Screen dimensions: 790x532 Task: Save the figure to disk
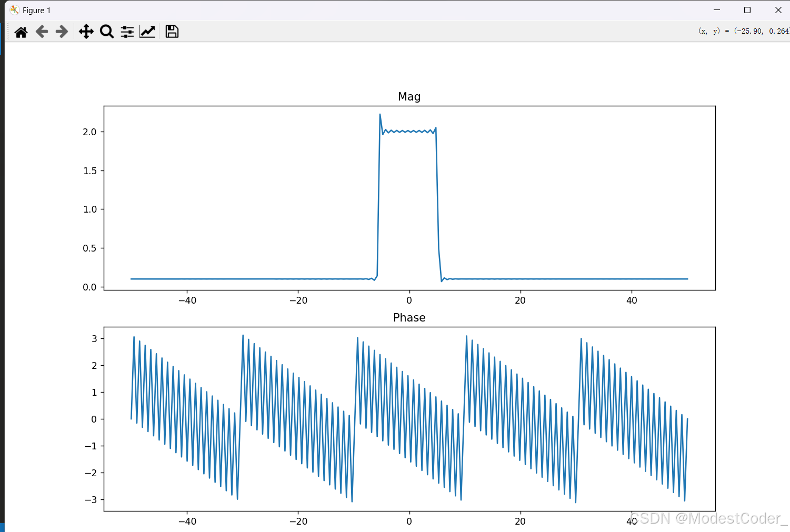click(172, 32)
